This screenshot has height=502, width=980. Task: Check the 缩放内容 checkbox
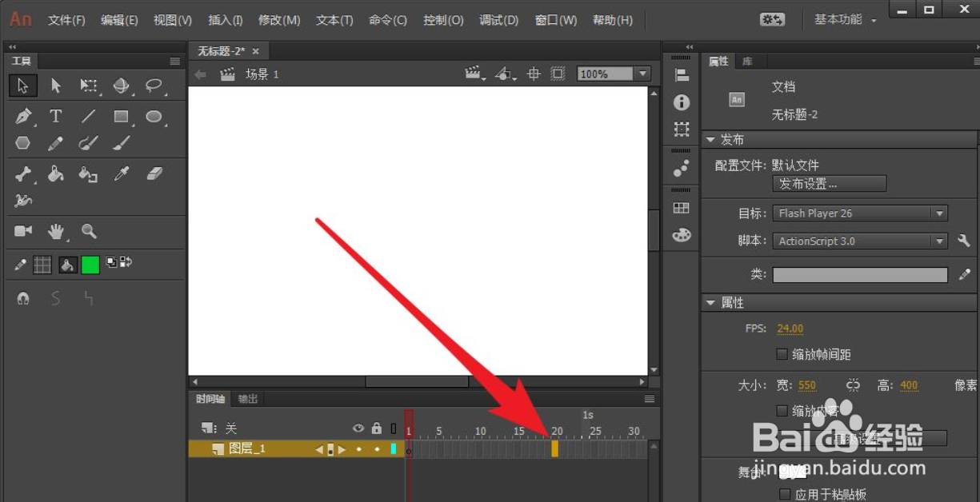click(782, 411)
